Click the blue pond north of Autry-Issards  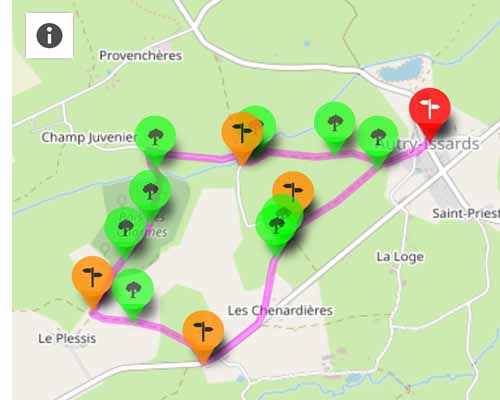[x=400, y=70]
